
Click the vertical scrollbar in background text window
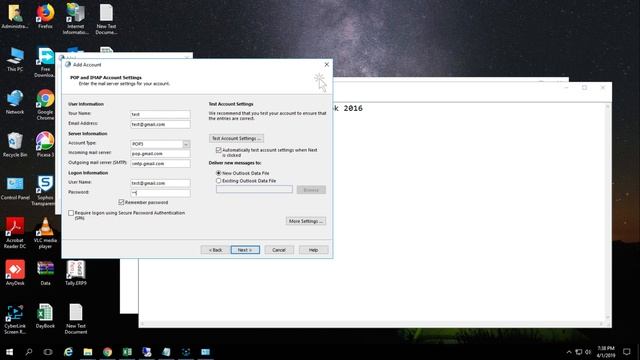607,212
